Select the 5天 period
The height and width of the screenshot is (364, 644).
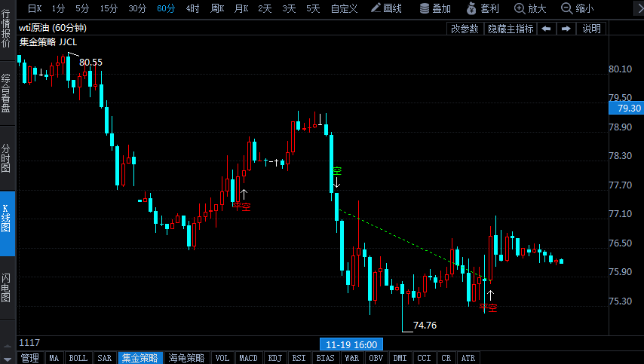coord(313,8)
